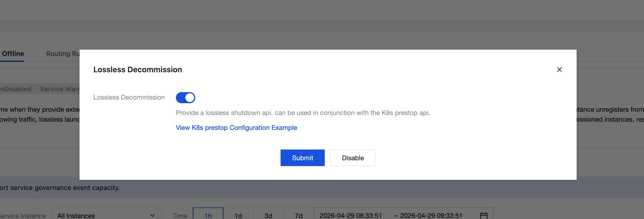
Task: Close the Lossless Decommission dialog with X
Action: click(x=559, y=70)
